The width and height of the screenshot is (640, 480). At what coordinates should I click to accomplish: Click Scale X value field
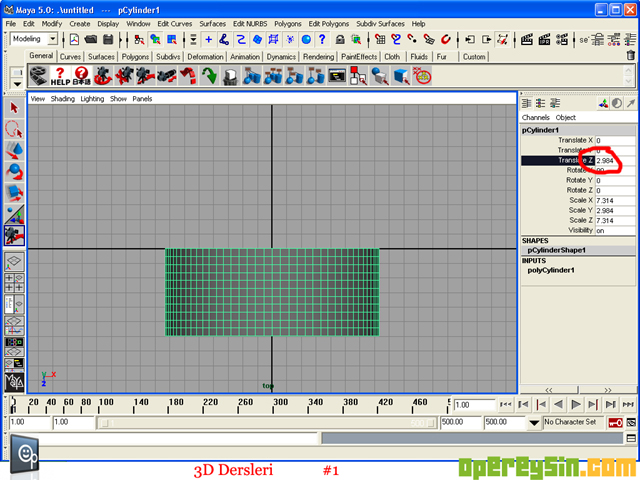615,200
